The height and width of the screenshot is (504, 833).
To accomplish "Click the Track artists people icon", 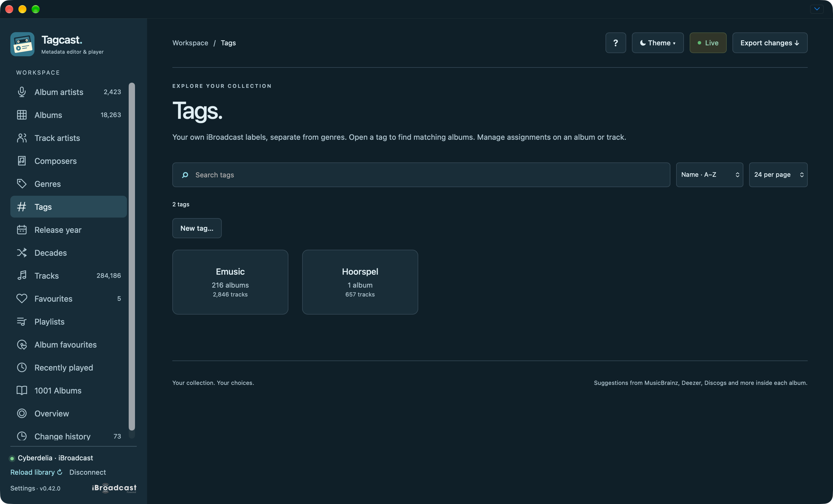I will (x=22, y=138).
